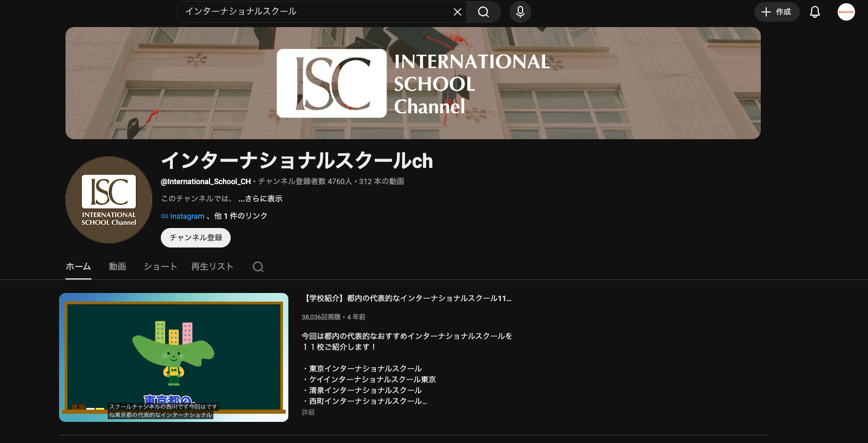
Task: Clear the search box text
Action: (458, 12)
